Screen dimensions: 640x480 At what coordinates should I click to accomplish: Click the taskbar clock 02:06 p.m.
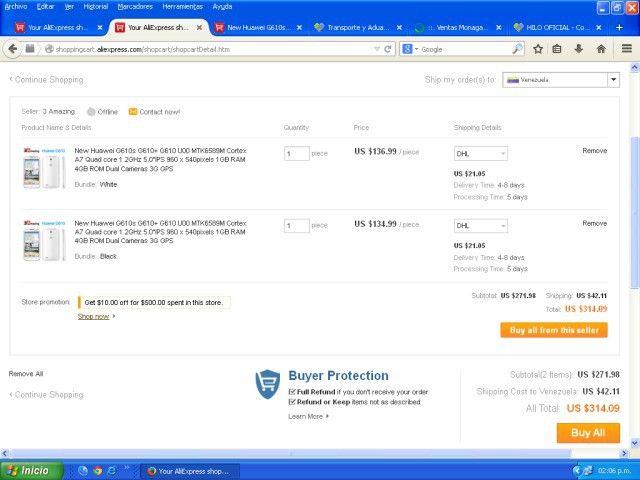614,471
